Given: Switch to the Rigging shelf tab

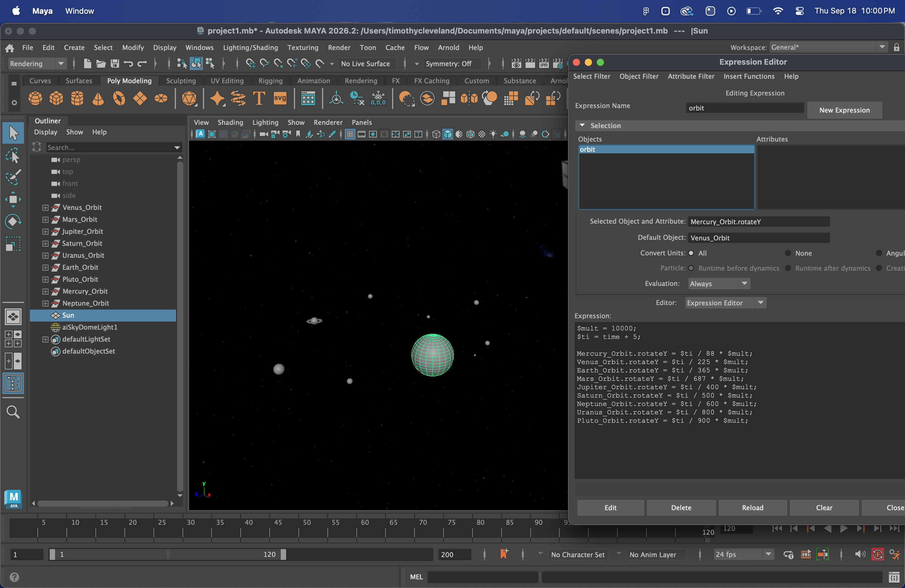Looking at the screenshot, I should pyautogui.click(x=270, y=81).
